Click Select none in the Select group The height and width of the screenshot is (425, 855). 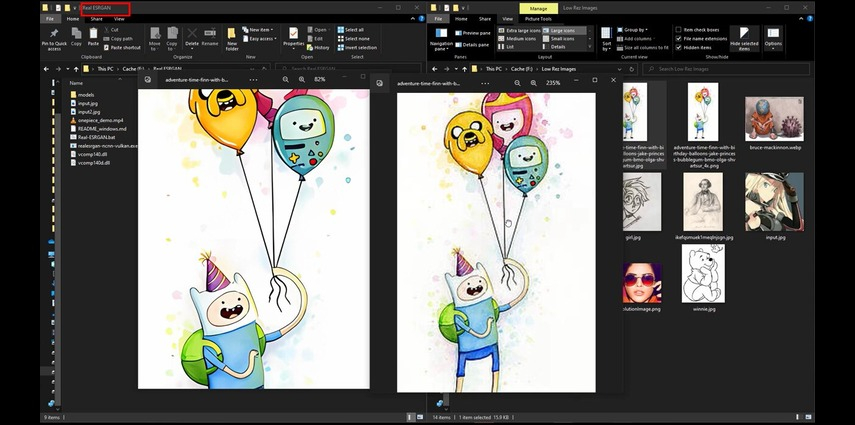tap(353, 39)
